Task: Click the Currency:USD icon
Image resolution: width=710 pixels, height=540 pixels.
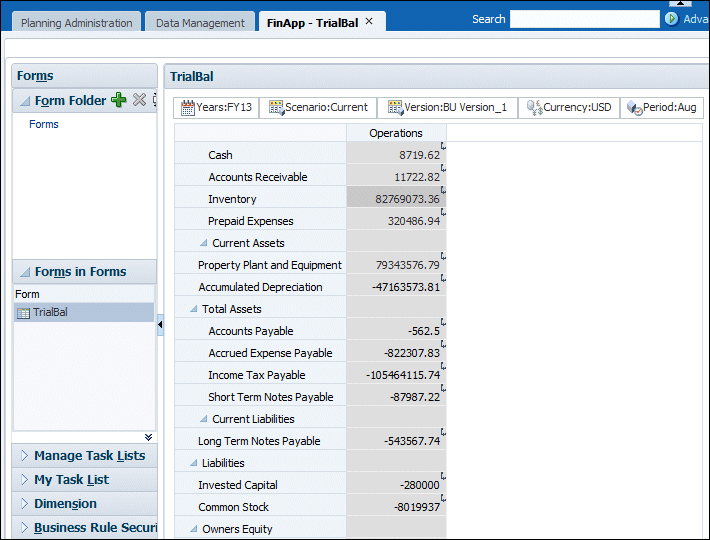Action: (534, 108)
